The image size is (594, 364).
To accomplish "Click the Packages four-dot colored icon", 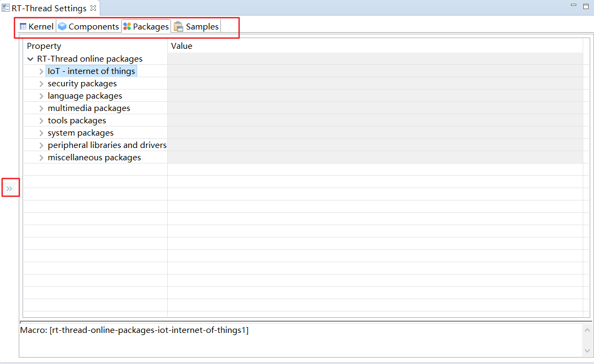I will (x=127, y=26).
